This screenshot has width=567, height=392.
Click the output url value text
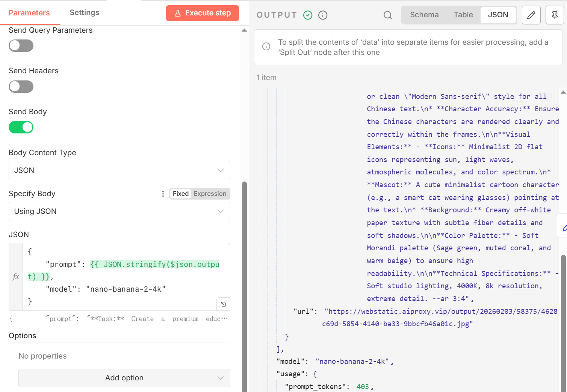440,318
